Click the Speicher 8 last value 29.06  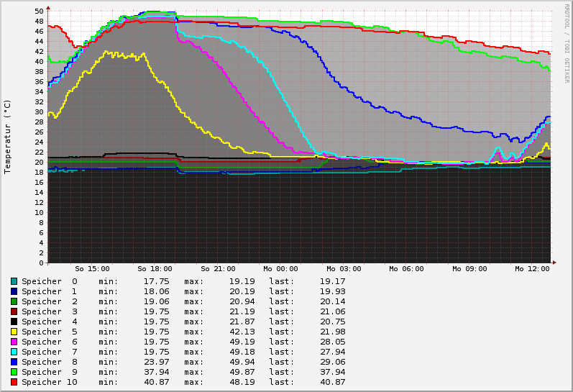(332, 362)
